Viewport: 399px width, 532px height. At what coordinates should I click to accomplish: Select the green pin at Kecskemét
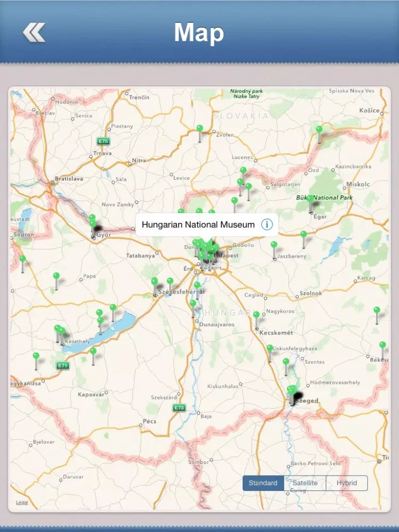[x=256, y=314]
